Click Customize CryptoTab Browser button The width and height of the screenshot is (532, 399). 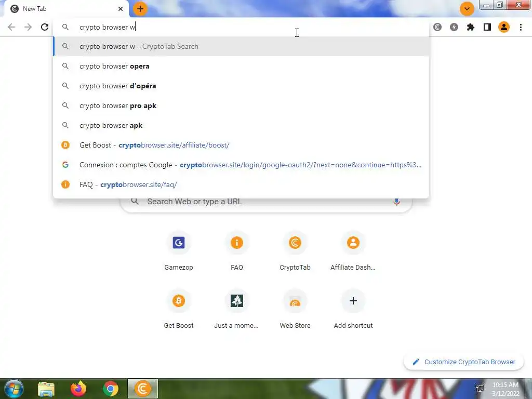click(463, 362)
